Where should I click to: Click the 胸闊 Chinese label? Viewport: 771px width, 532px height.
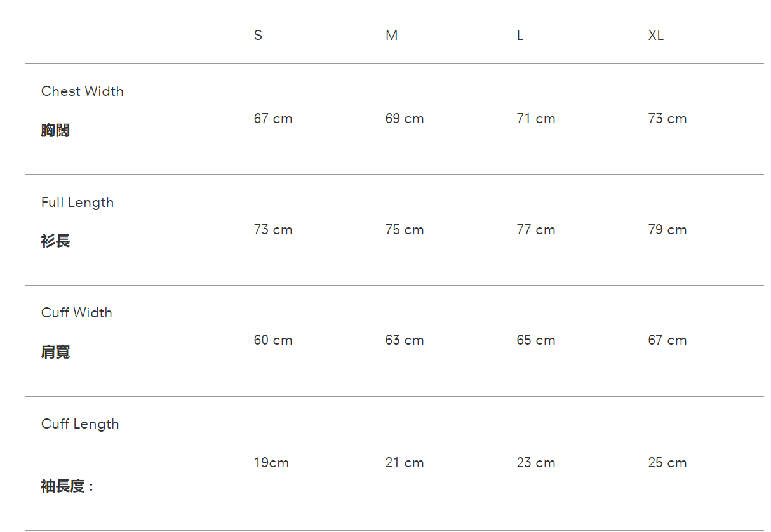coord(55,131)
